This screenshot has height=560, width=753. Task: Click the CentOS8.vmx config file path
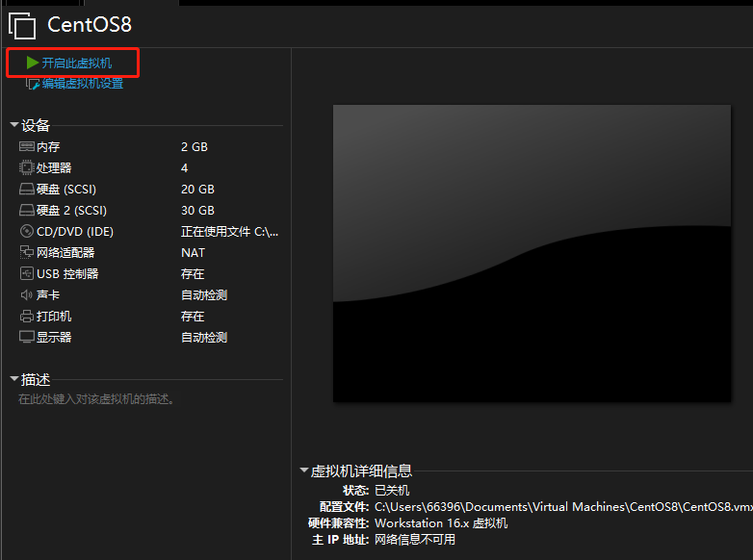563,507
